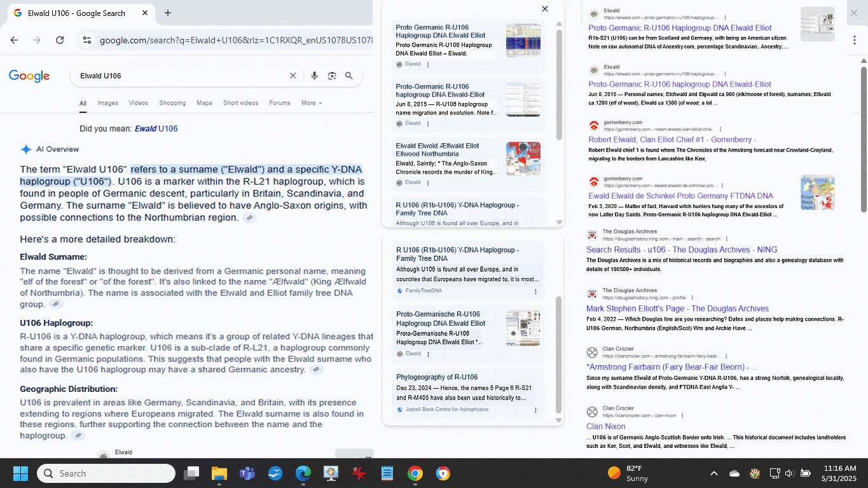The image size is (868, 488).
Task: Click the lower sources panel scrollbar
Action: pos(560,354)
